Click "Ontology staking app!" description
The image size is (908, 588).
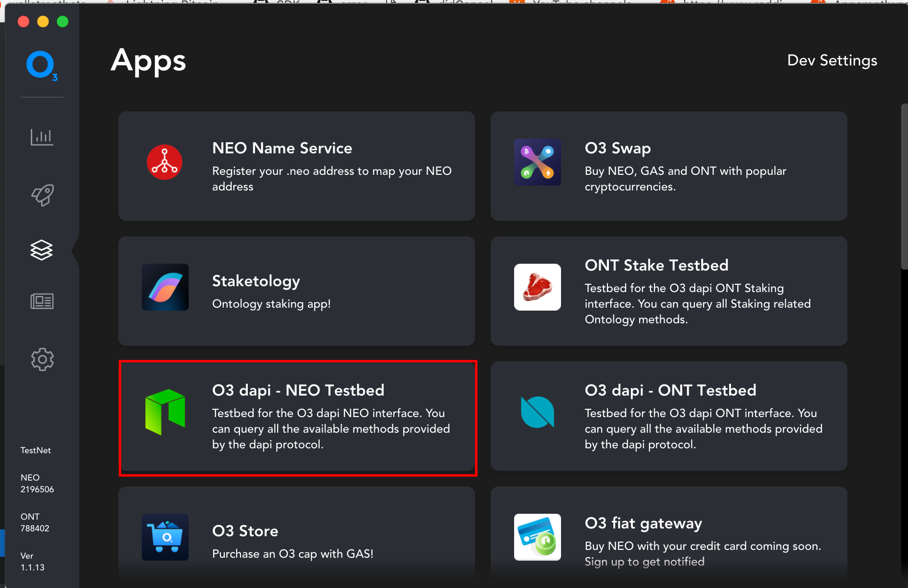(271, 304)
